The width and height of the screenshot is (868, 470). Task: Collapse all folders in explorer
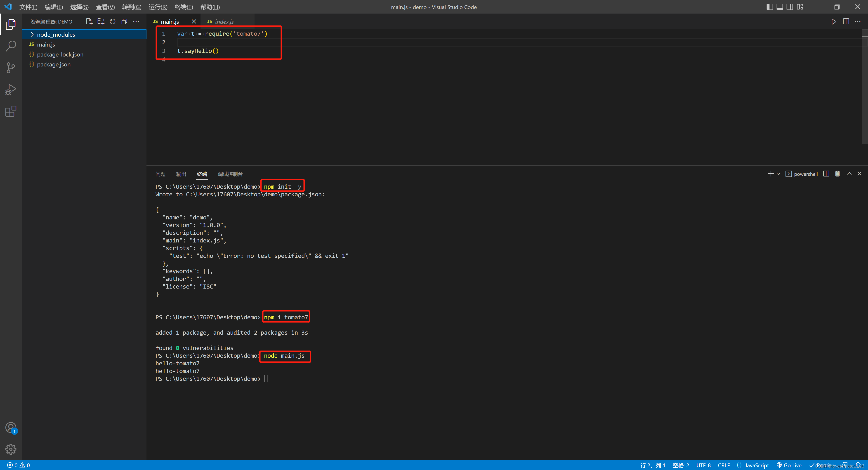tap(124, 21)
